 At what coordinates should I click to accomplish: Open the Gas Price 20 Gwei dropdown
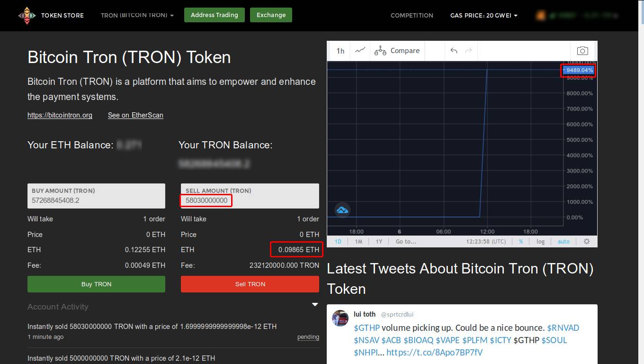pos(483,15)
